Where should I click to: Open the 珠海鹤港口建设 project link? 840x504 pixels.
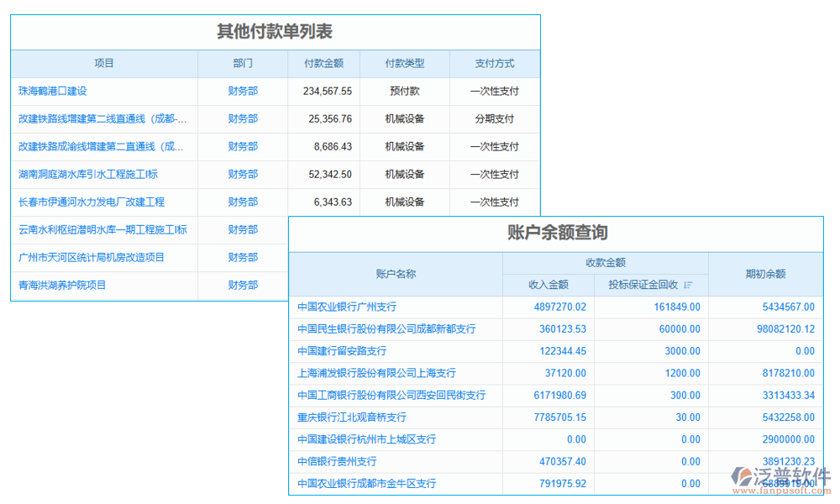tap(55, 91)
